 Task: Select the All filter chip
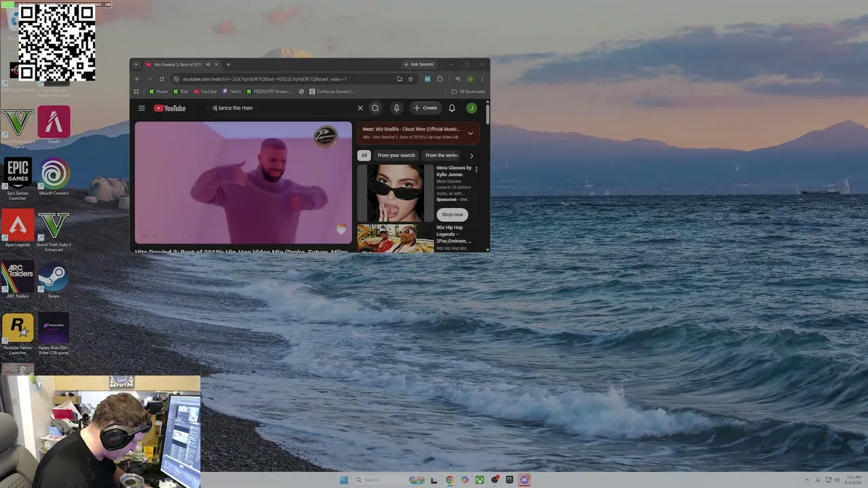tap(364, 155)
